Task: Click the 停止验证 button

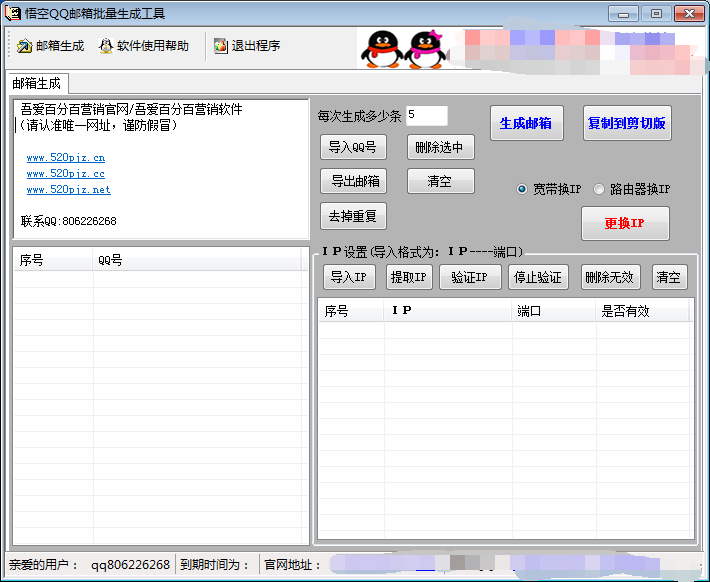Action: (x=538, y=277)
